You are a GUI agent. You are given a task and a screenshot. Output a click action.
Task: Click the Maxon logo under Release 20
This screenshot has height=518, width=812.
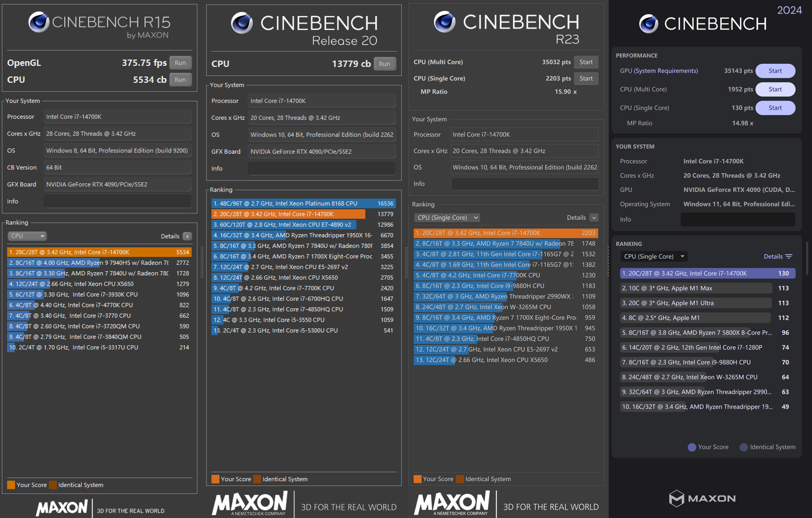pos(250,503)
